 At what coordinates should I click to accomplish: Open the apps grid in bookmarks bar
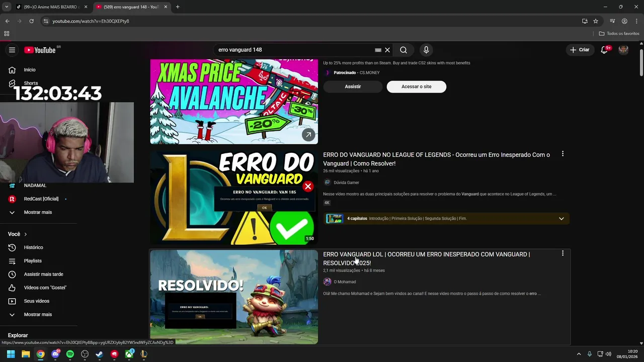pyautogui.click(x=7, y=34)
